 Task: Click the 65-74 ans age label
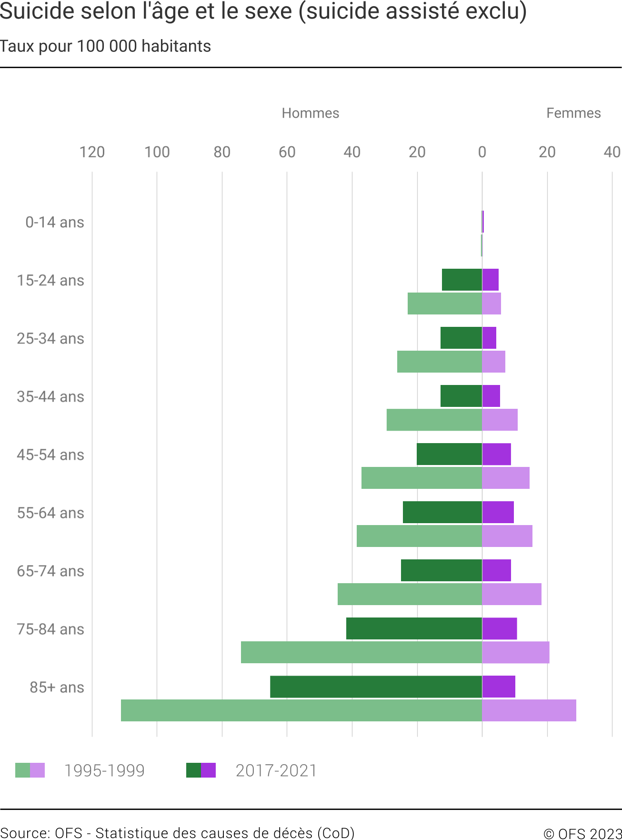coord(50,571)
